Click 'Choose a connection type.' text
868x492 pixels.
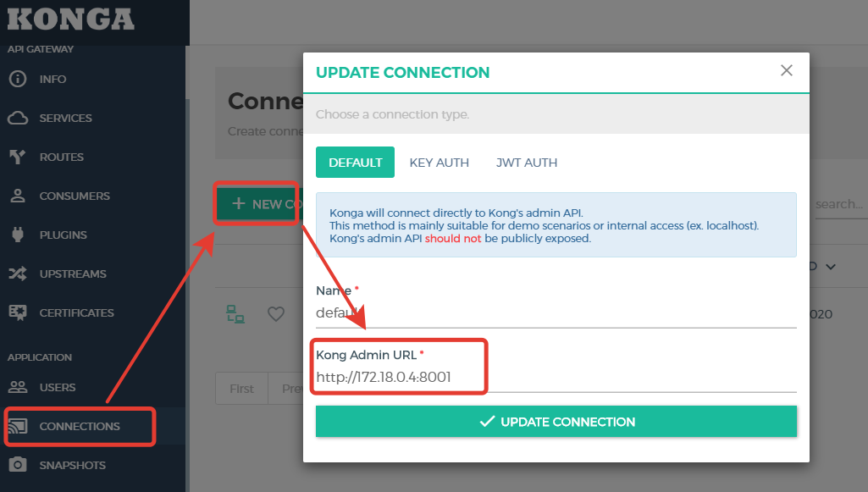point(392,114)
